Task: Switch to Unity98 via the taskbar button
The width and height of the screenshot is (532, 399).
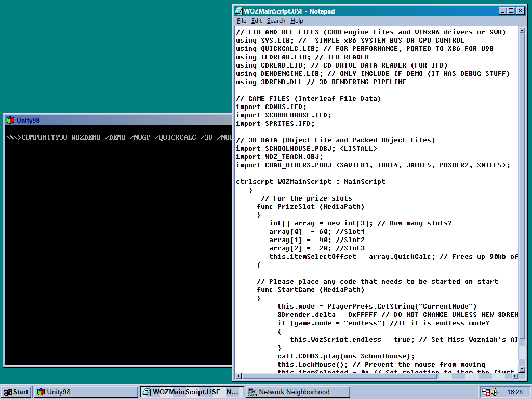Action: tap(86, 392)
